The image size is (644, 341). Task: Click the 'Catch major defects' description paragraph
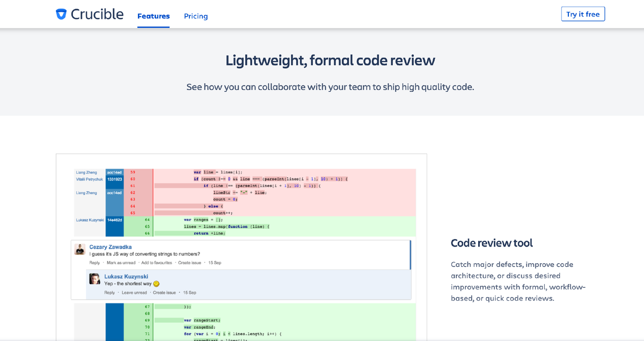click(518, 281)
